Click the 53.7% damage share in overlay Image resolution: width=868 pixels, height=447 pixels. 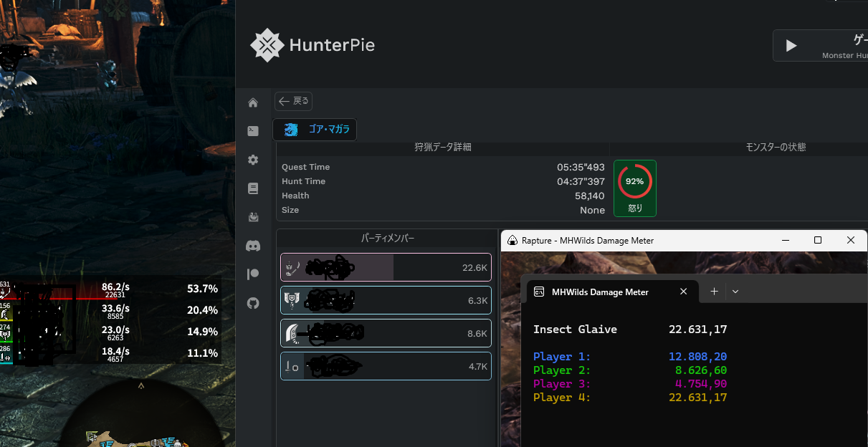pyautogui.click(x=202, y=289)
